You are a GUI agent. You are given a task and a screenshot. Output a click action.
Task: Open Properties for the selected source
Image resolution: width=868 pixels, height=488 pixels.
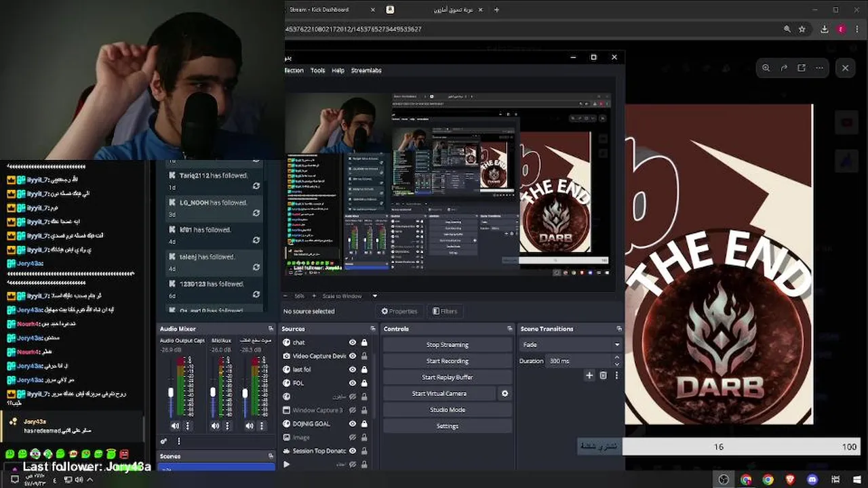coord(399,311)
